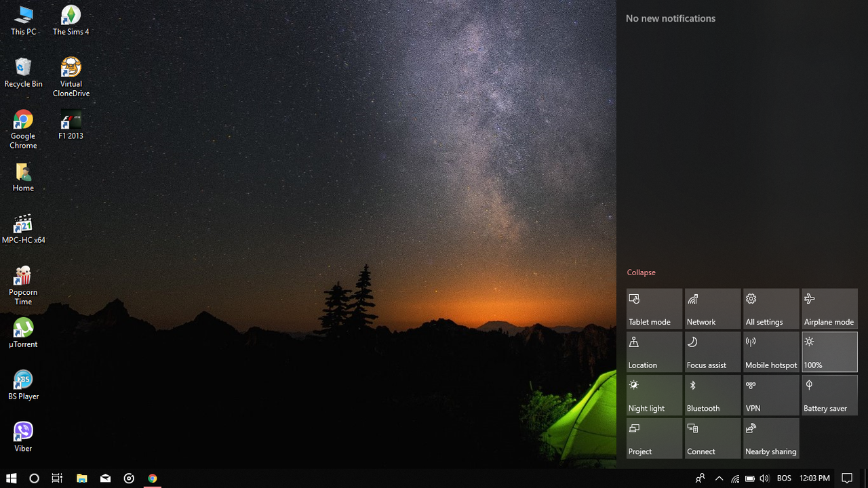Viewport: 868px width, 488px height.
Task: Open All settings tile
Action: (771, 309)
